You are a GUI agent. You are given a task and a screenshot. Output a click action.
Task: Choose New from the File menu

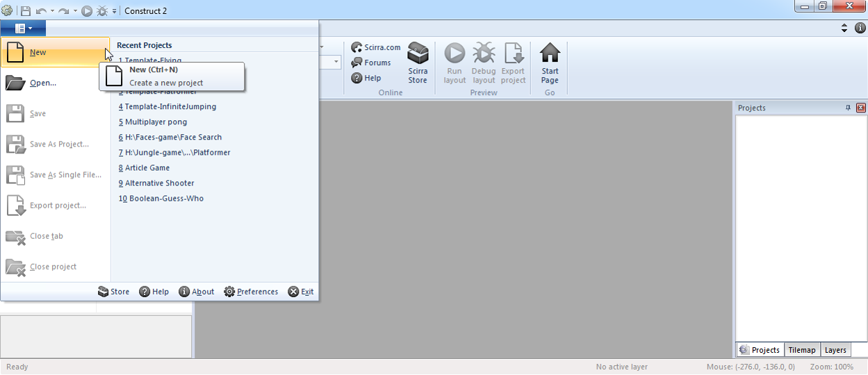(56, 52)
